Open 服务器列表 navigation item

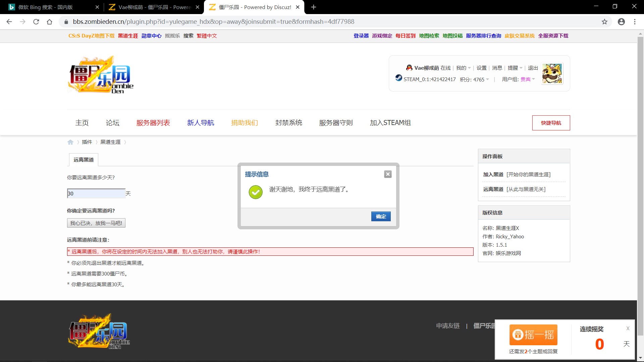point(153,123)
